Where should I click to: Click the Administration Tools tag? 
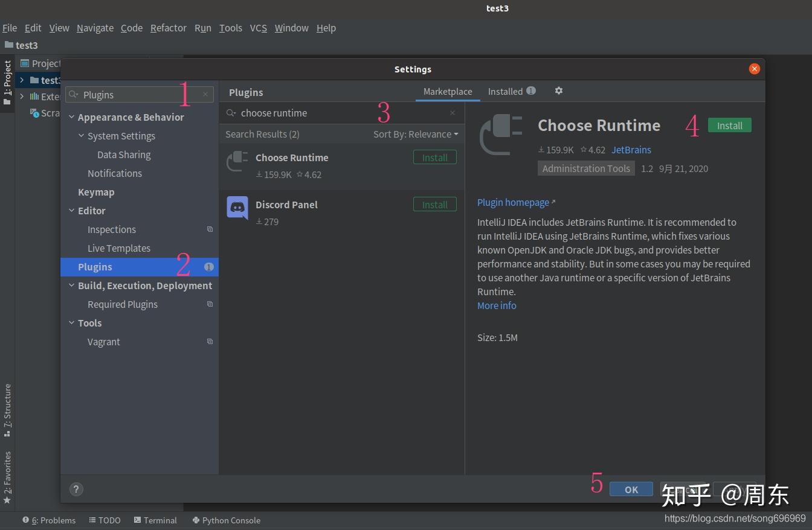586,168
